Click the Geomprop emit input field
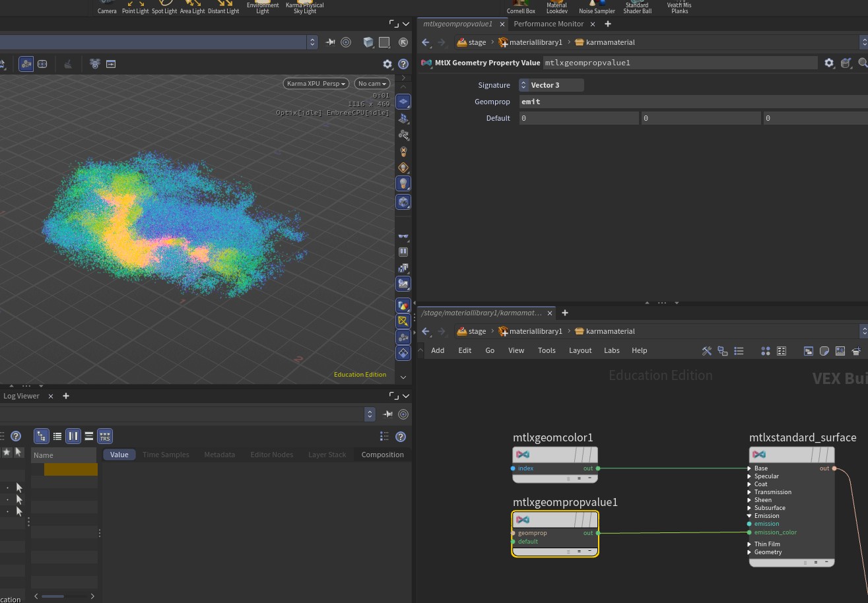Screen dimensions: 868x603 [x=693, y=102]
